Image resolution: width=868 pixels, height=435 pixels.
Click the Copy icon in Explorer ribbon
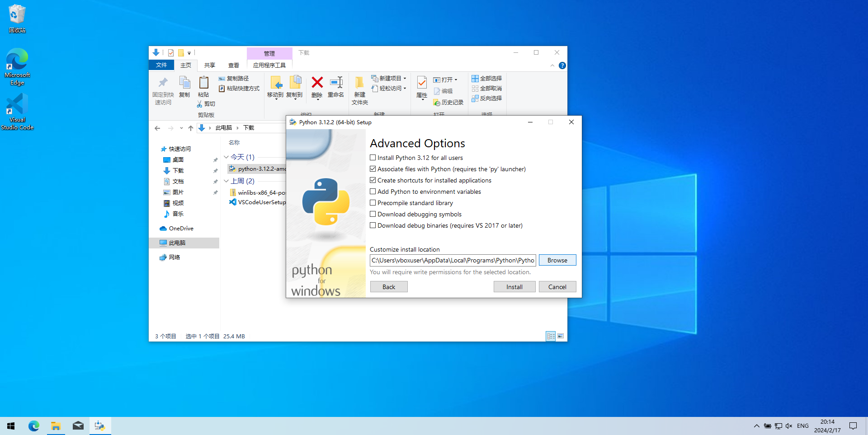(184, 82)
